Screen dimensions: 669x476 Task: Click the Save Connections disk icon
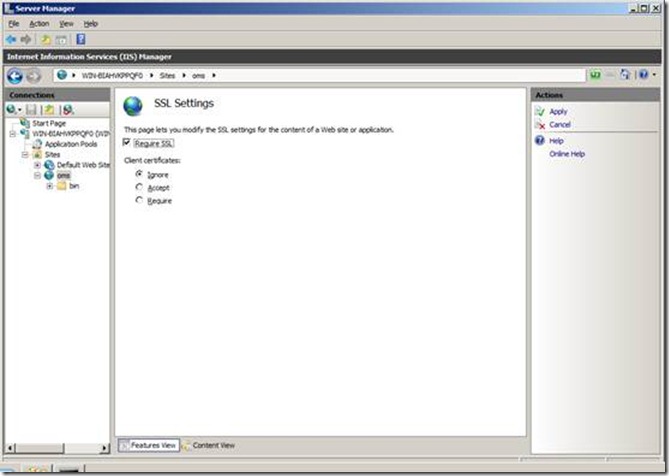31,110
